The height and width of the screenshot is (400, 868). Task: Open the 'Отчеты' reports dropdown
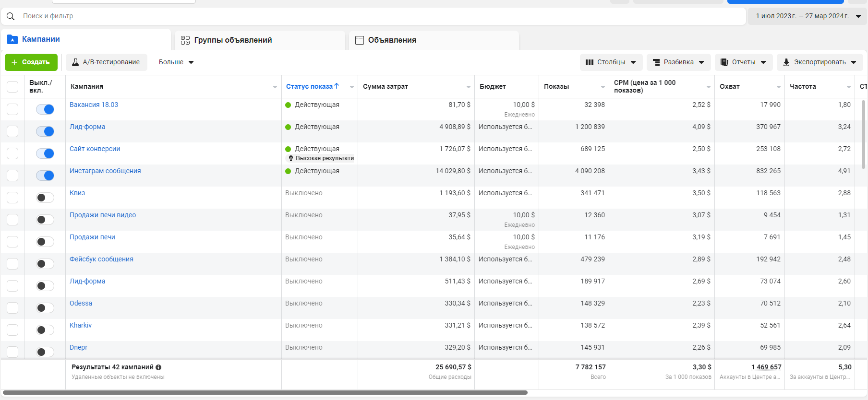point(744,62)
